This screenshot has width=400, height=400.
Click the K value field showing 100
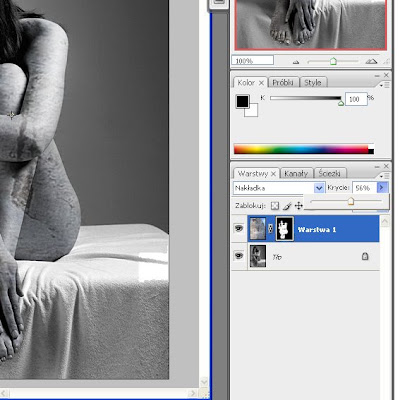[x=356, y=99]
